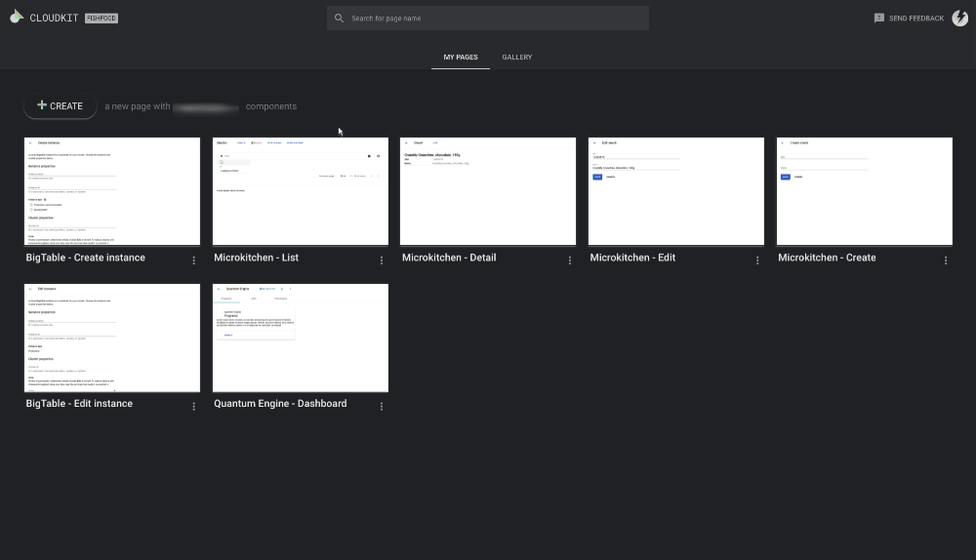Click the 'Microkitchen - Create' title

(x=827, y=258)
